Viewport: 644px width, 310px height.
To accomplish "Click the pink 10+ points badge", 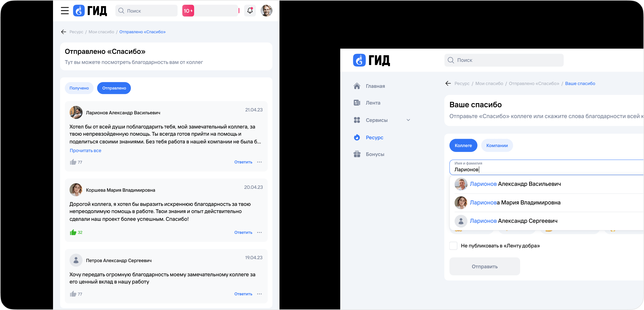I will pyautogui.click(x=188, y=11).
